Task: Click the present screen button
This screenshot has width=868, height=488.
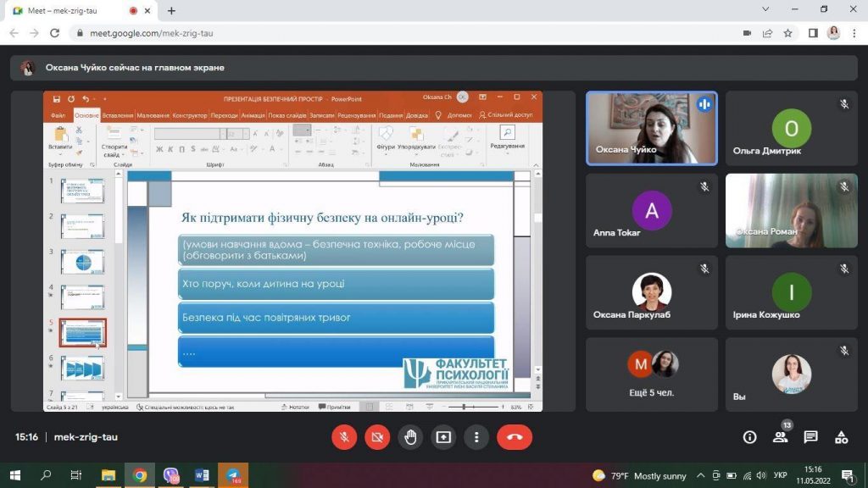Action: pos(443,437)
